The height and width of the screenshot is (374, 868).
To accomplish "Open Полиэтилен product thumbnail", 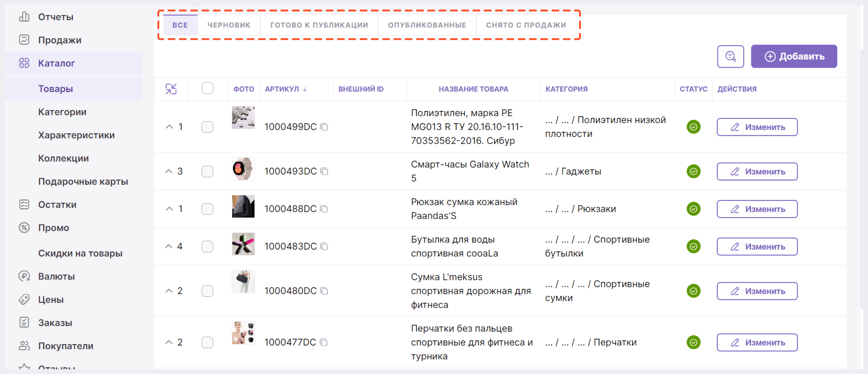I will point(243,118).
